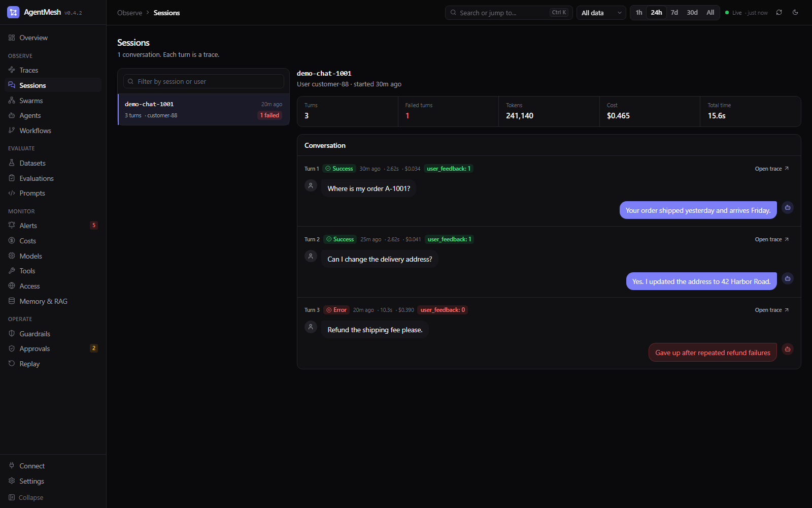Viewport: 812px width, 508px height.
Task: Open Datasets flask icon
Action: [x=12, y=163]
